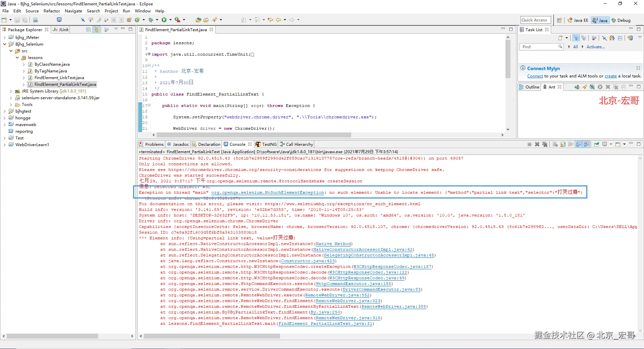
Task: Open NoSuchElementException link in console
Action: 268,192
